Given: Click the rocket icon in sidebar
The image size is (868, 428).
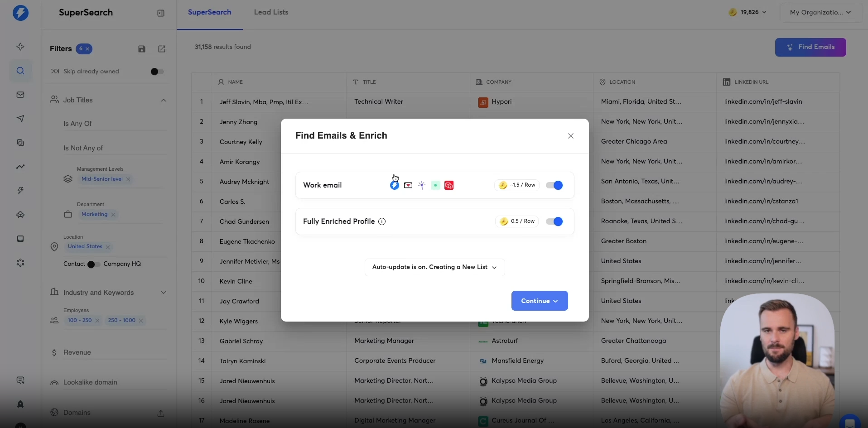Looking at the screenshot, I should point(20,404).
